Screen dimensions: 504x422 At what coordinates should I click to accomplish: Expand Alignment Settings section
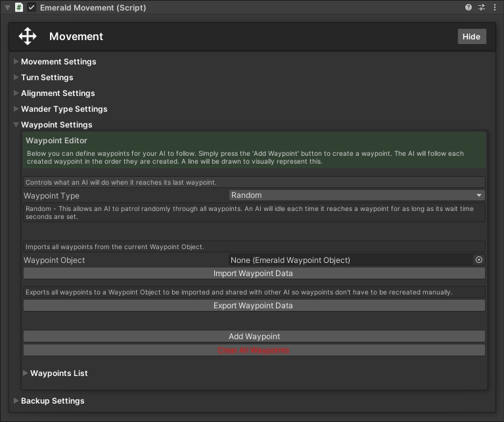point(57,93)
